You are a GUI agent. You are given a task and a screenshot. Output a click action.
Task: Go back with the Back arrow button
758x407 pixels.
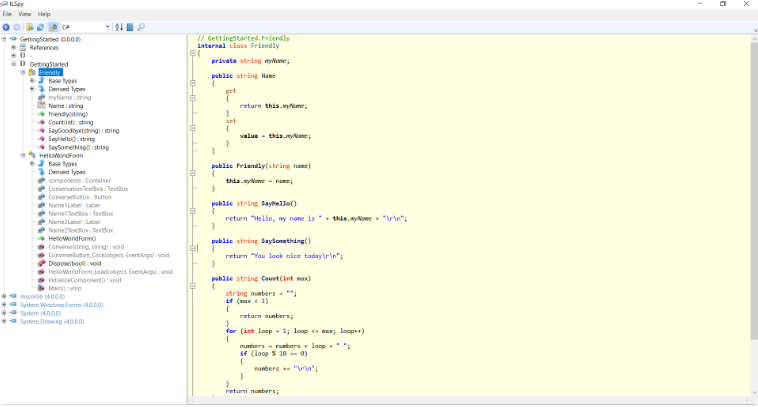pos(6,27)
